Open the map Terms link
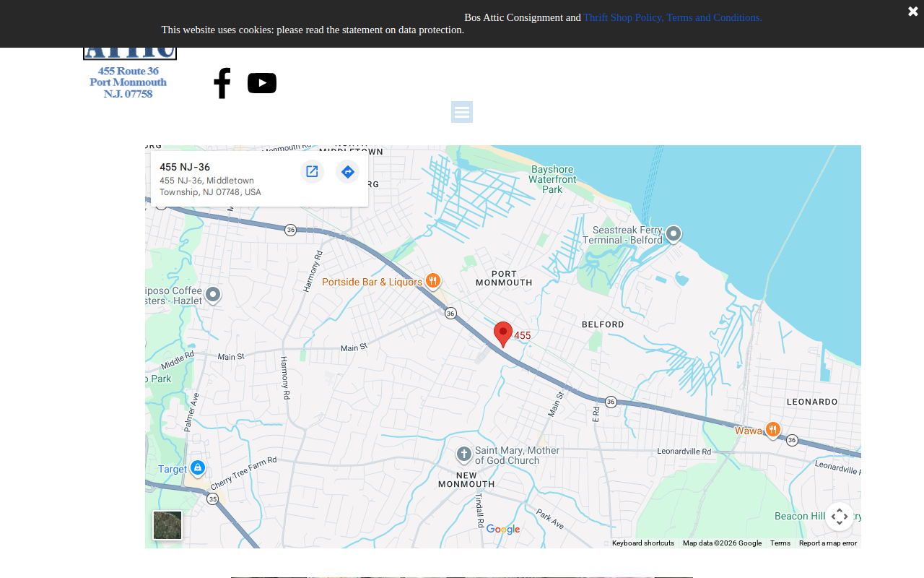 (780, 543)
